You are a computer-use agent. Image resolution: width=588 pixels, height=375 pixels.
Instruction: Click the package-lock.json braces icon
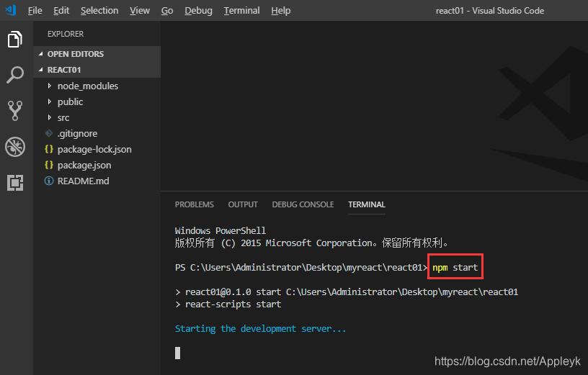tap(49, 149)
